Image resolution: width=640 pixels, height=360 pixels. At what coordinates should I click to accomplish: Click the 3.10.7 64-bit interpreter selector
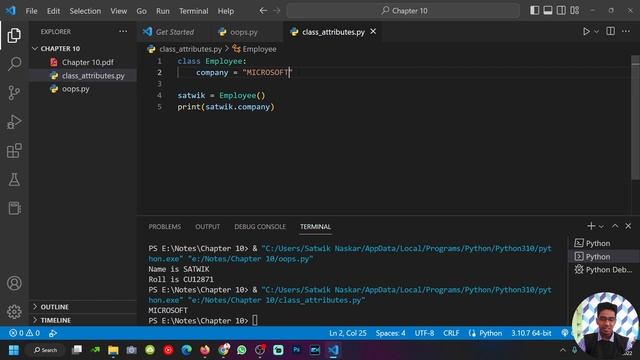[x=531, y=333]
